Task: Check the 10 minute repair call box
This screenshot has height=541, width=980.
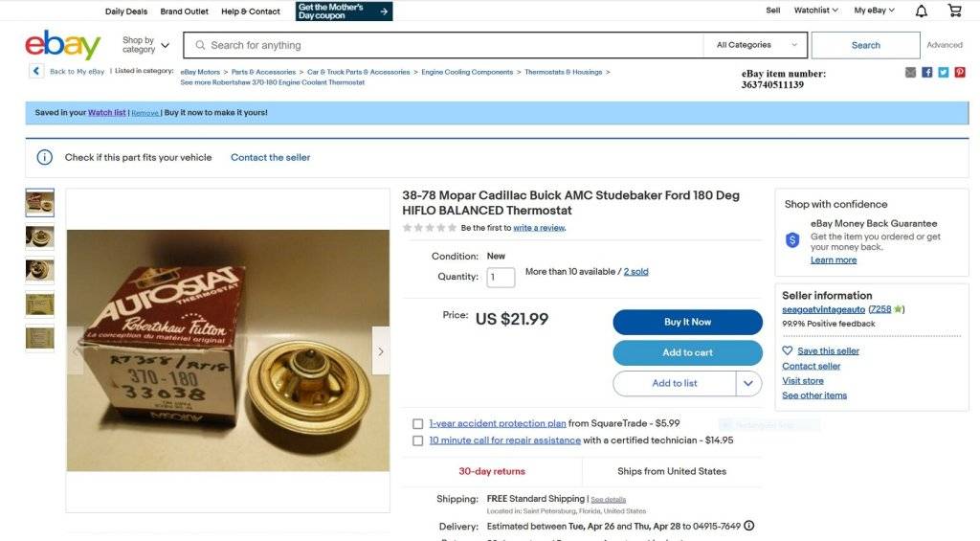Action: 417,440
